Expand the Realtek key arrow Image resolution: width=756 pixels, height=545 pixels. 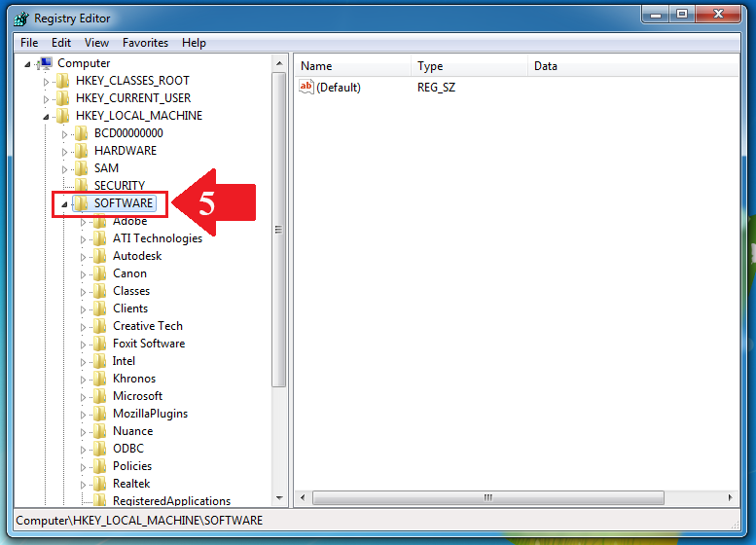(84, 485)
